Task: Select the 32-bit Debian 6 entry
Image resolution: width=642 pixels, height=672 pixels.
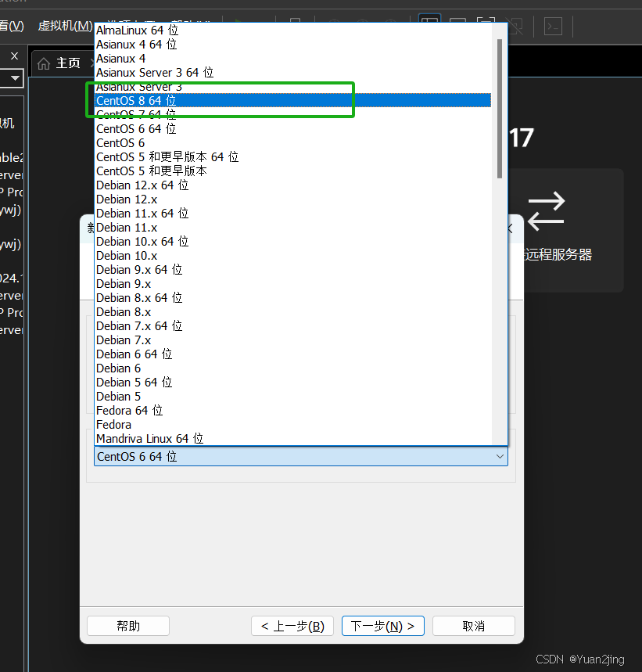Action: [293, 368]
